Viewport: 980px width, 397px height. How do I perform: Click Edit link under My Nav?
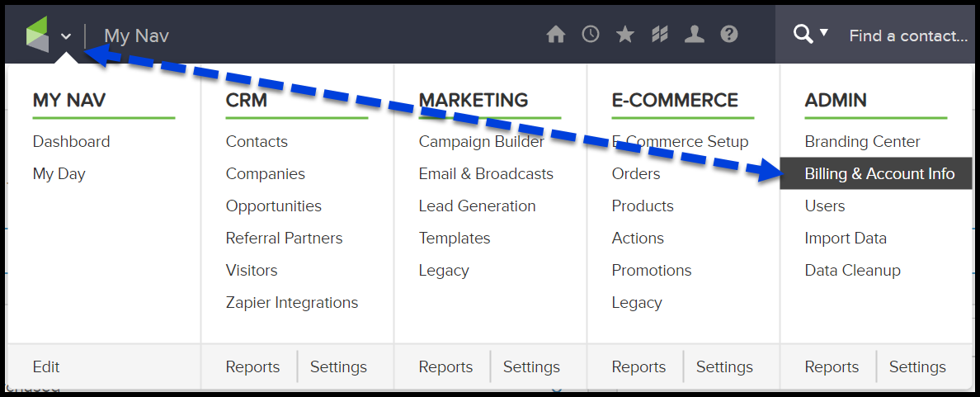[x=46, y=367]
